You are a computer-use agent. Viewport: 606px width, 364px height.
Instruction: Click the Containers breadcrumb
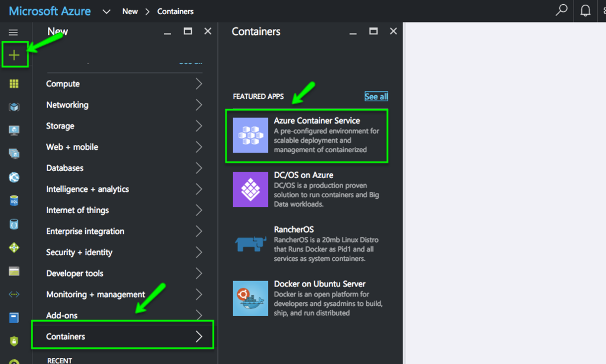click(175, 12)
